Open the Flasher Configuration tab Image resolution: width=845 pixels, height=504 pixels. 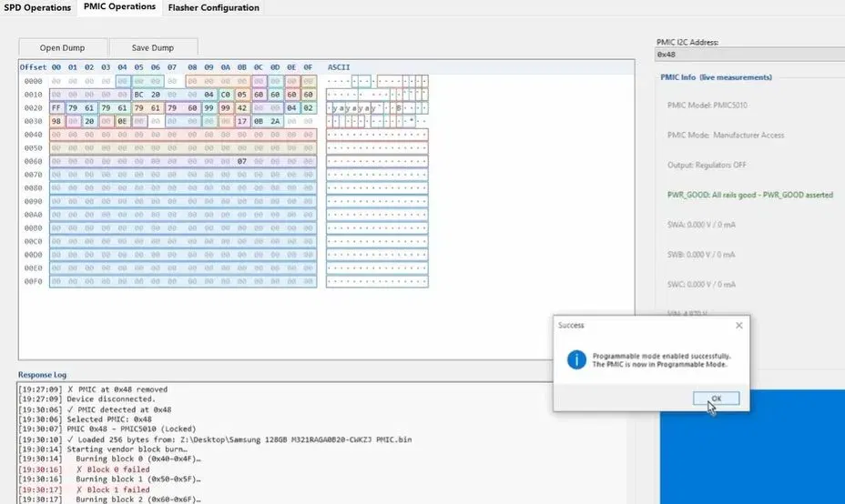213,7
